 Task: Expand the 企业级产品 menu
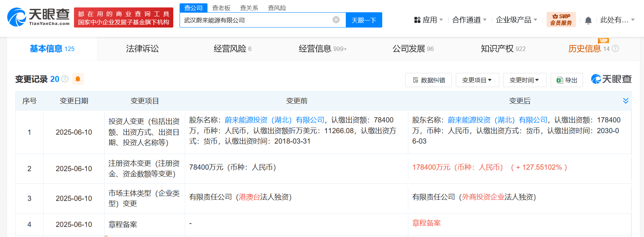516,20
